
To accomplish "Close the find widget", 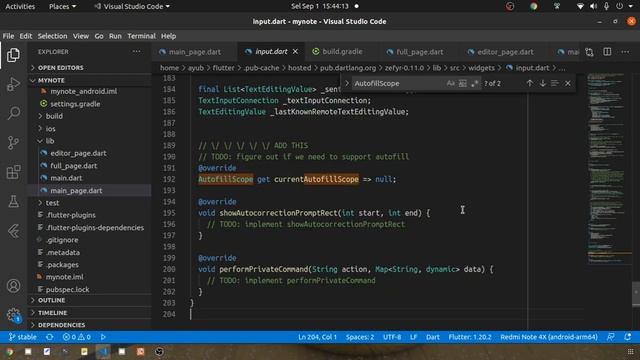I will pos(568,83).
